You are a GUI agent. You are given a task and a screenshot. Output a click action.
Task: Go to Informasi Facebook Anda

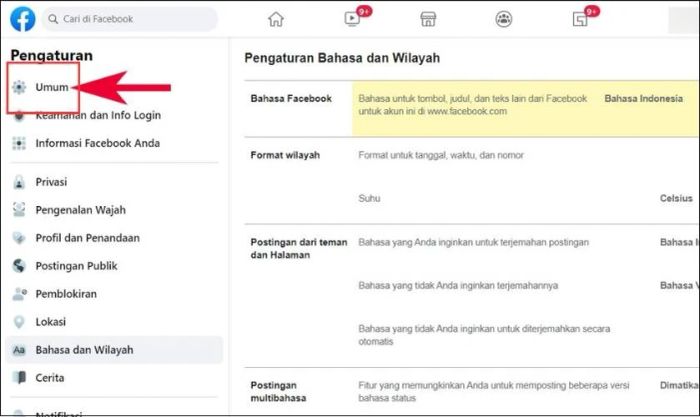pos(97,143)
